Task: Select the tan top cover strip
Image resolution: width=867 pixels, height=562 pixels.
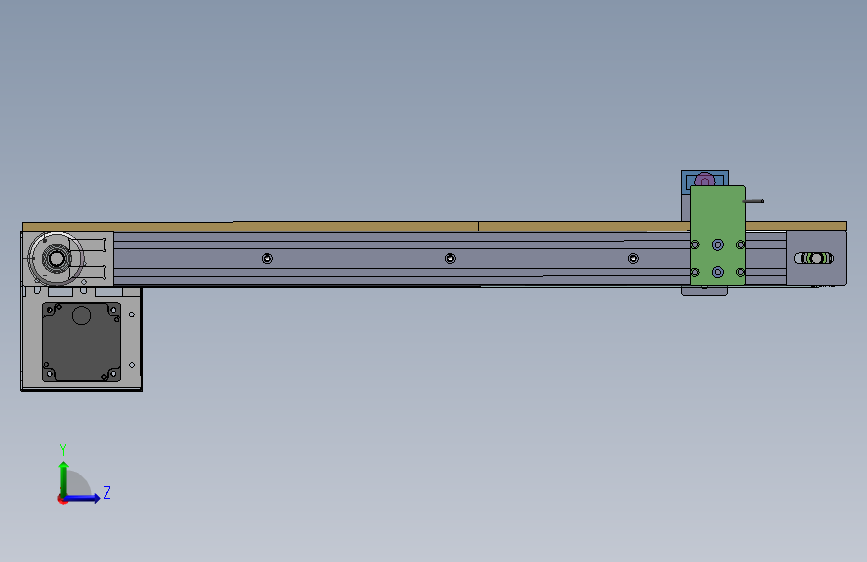Action: 434,226
